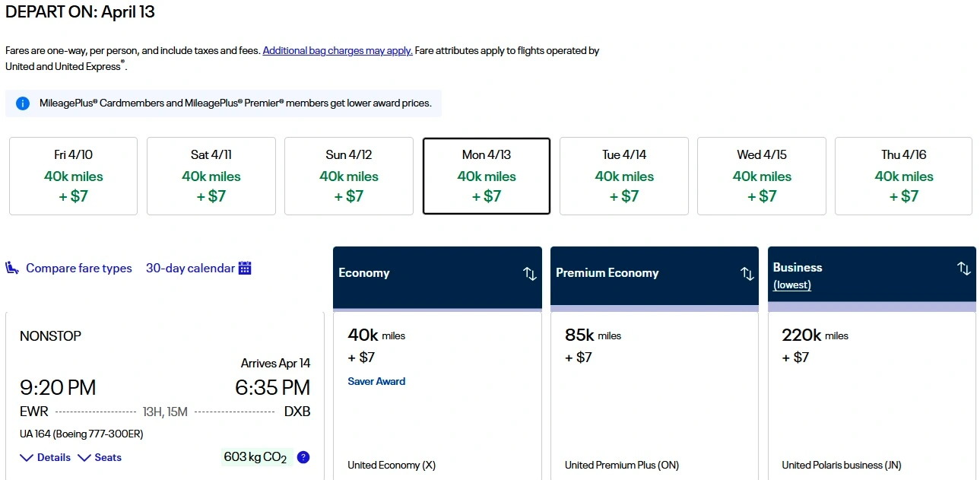Expand the Seats chevron for UA 164
980x480 pixels.
coord(84,458)
